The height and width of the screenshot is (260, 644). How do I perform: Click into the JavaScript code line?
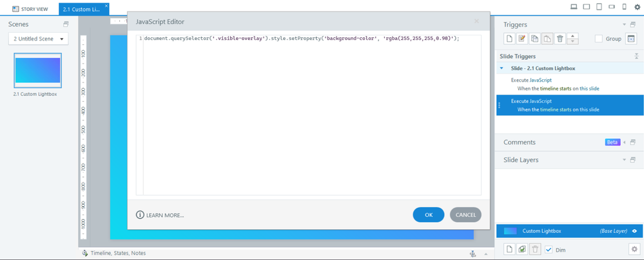(302, 39)
